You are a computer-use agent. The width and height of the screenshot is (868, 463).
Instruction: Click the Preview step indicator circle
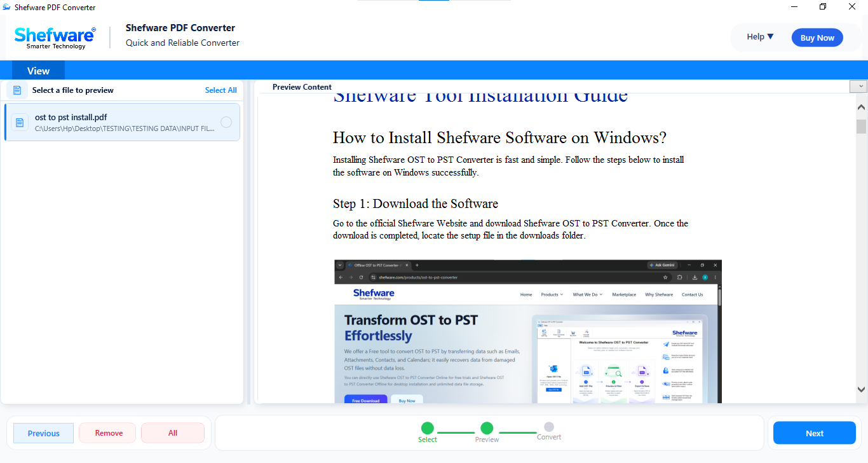(487, 428)
